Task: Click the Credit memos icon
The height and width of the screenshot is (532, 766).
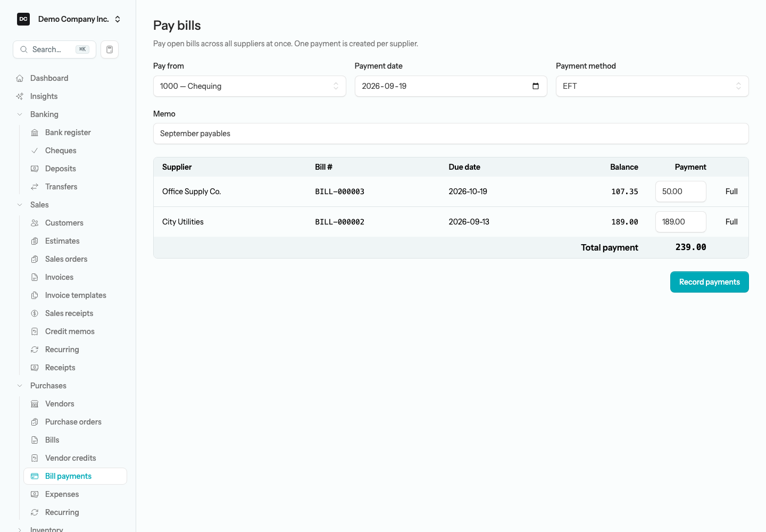Action: 35,331
